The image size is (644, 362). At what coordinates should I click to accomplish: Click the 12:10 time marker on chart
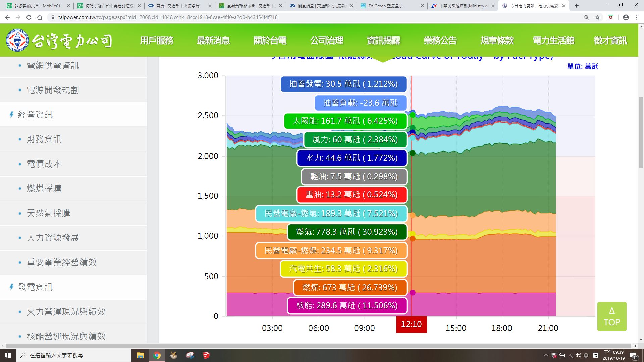point(412,324)
